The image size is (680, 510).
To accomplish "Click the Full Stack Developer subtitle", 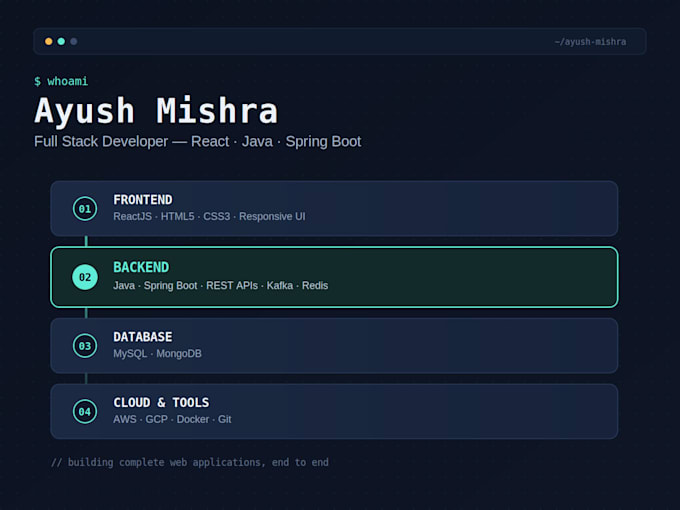I will coord(197,142).
